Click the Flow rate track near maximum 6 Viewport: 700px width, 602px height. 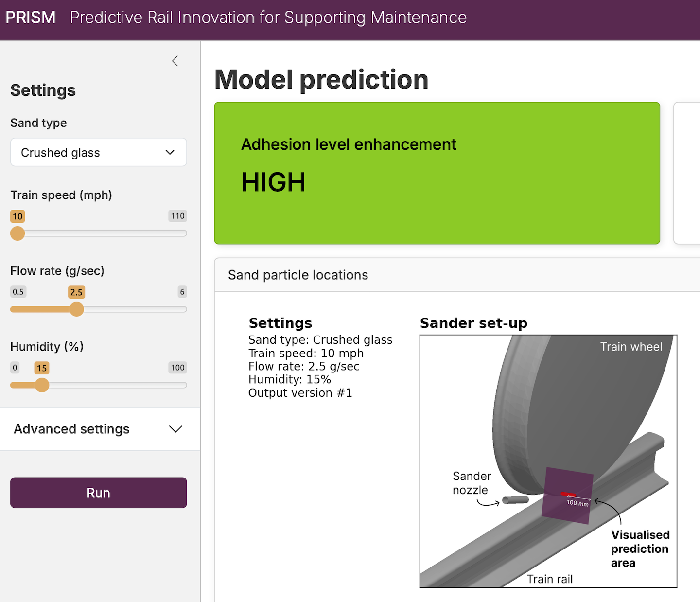point(183,309)
